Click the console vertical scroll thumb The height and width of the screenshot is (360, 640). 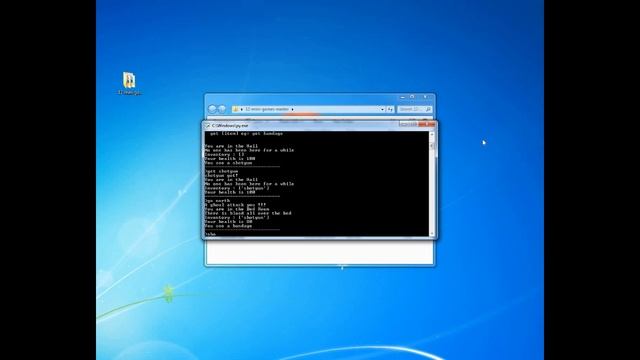point(432,146)
